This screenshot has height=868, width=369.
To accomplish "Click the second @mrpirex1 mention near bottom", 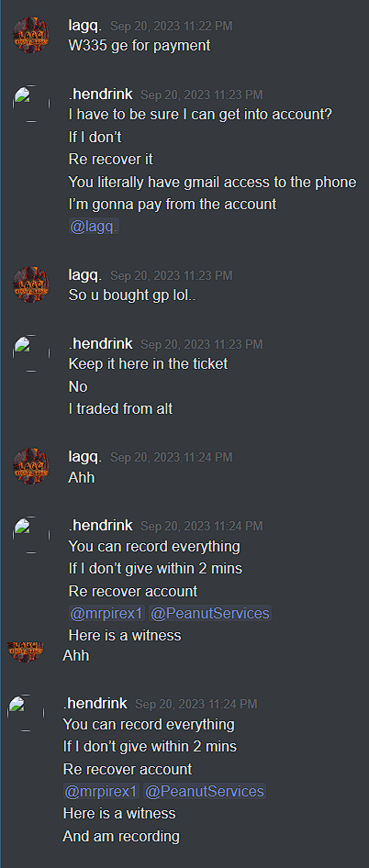I will 101,791.
